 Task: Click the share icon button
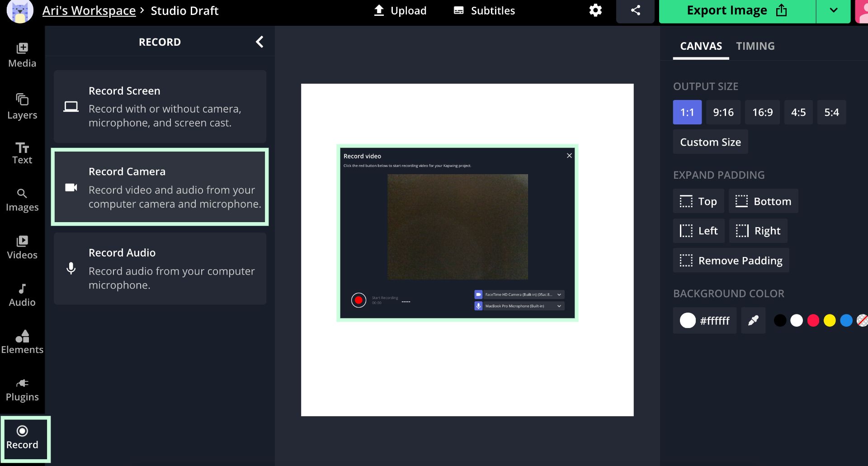tap(635, 10)
